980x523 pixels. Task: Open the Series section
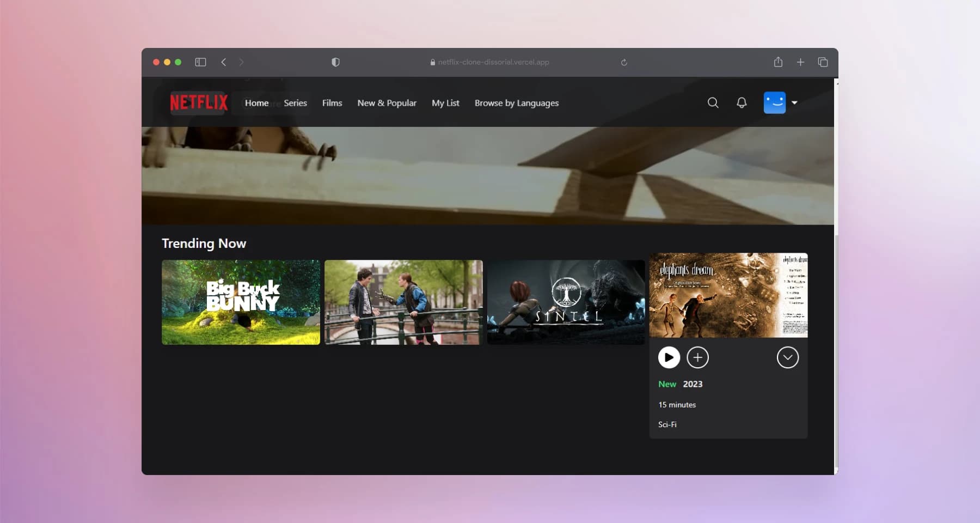(295, 103)
